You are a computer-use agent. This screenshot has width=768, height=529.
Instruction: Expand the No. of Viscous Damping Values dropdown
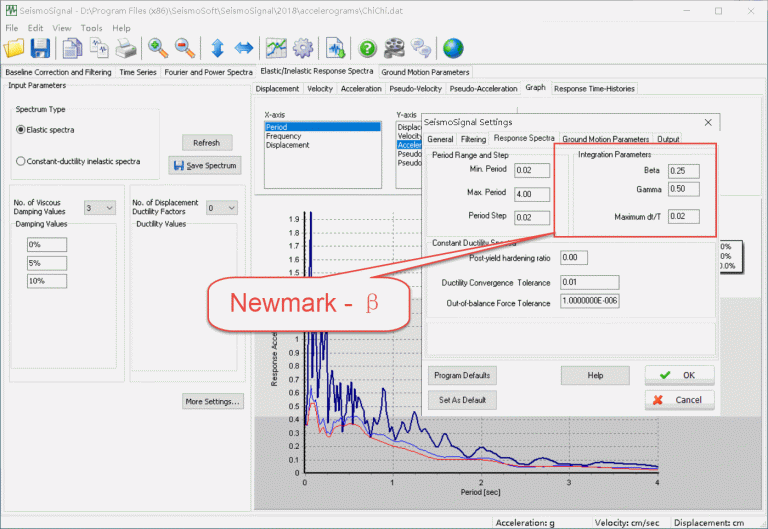tap(99, 207)
